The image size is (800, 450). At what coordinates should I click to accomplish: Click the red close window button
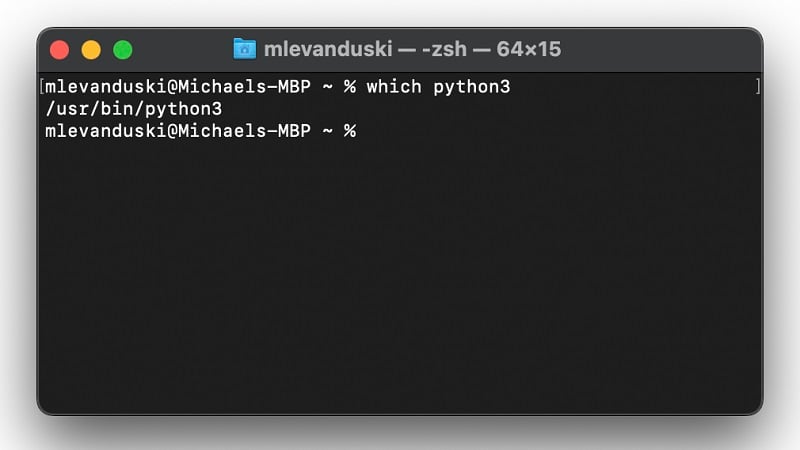[59, 49]
